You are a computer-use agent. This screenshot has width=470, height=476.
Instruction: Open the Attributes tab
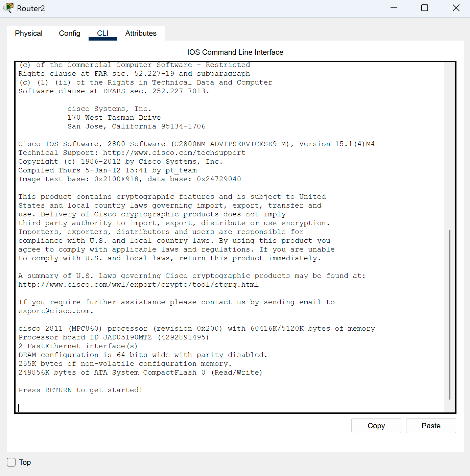coord(141,33)
